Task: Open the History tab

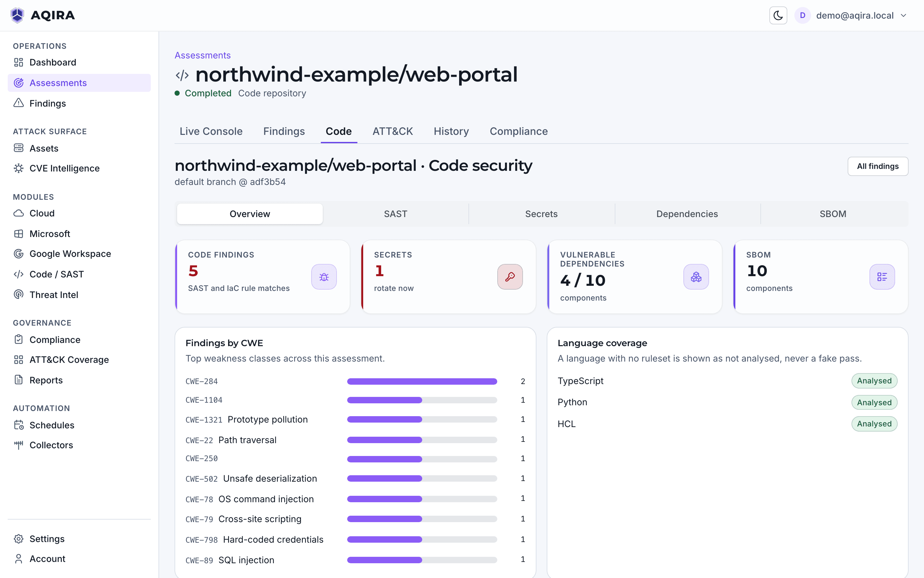Action: click(x=451, y=132)
